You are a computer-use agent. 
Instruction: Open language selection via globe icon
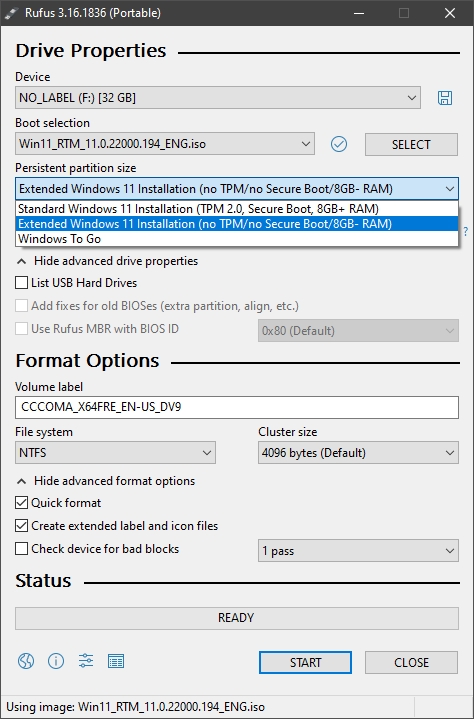click(26, 661)
